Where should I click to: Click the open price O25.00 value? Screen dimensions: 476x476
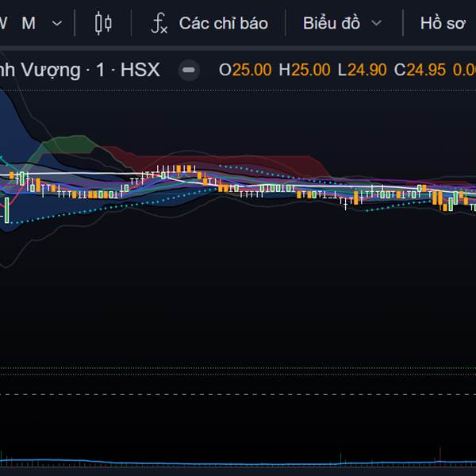[245, 70]
